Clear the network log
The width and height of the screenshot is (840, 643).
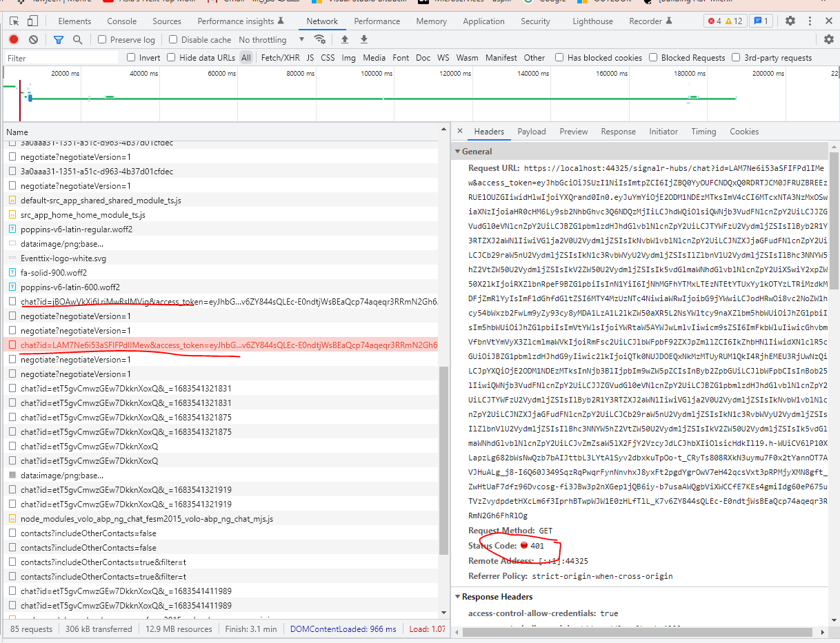(x=33, y=40)
